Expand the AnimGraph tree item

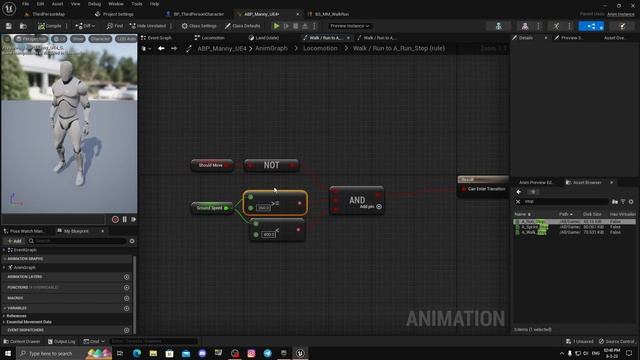pos(4,267)
